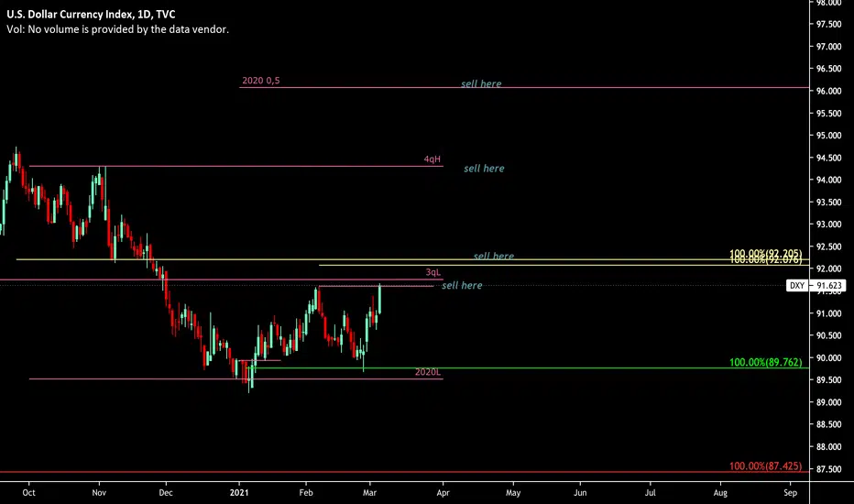Click the Jul label on the time axis
Screen dimensions: 854x504
tap(651, 493)
